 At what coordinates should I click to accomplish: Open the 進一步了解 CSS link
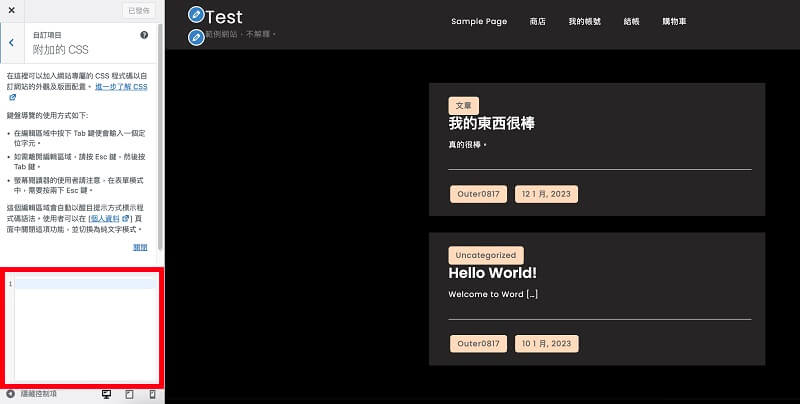(121, 87)
